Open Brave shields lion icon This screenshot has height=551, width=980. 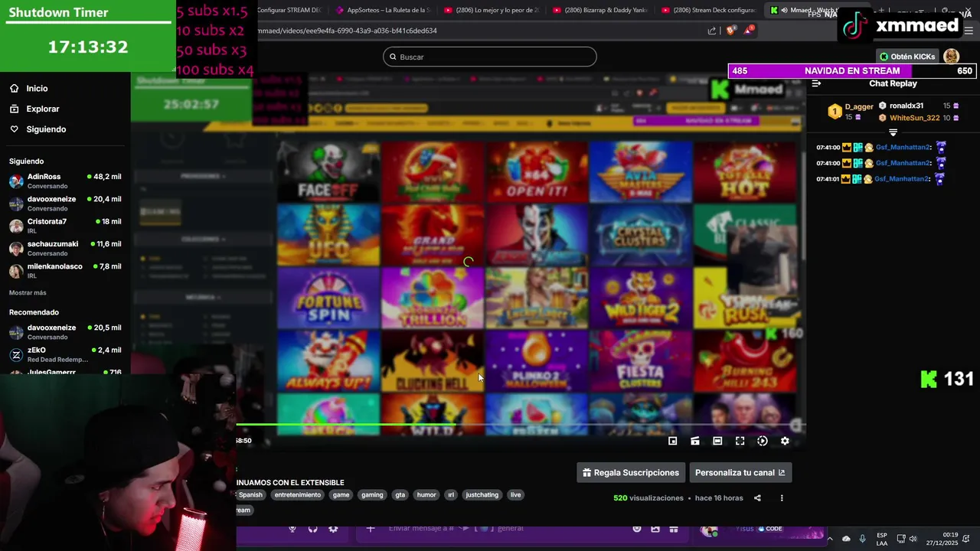coord(730,31)
